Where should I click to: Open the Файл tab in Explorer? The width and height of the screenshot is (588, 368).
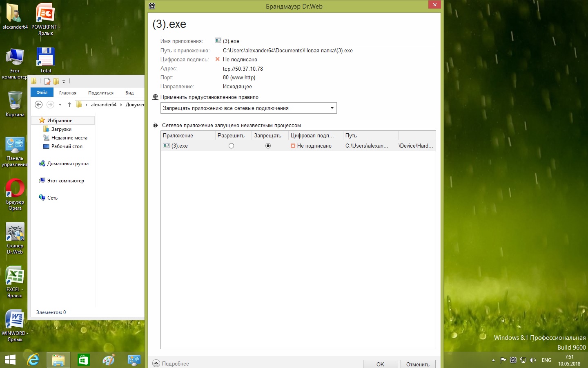[x=42, y=92]
